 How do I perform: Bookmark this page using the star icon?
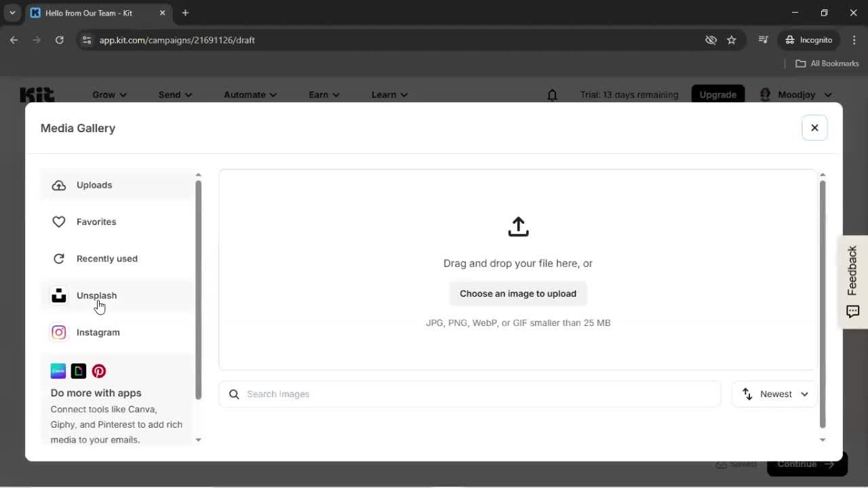(x=732, y=40)
